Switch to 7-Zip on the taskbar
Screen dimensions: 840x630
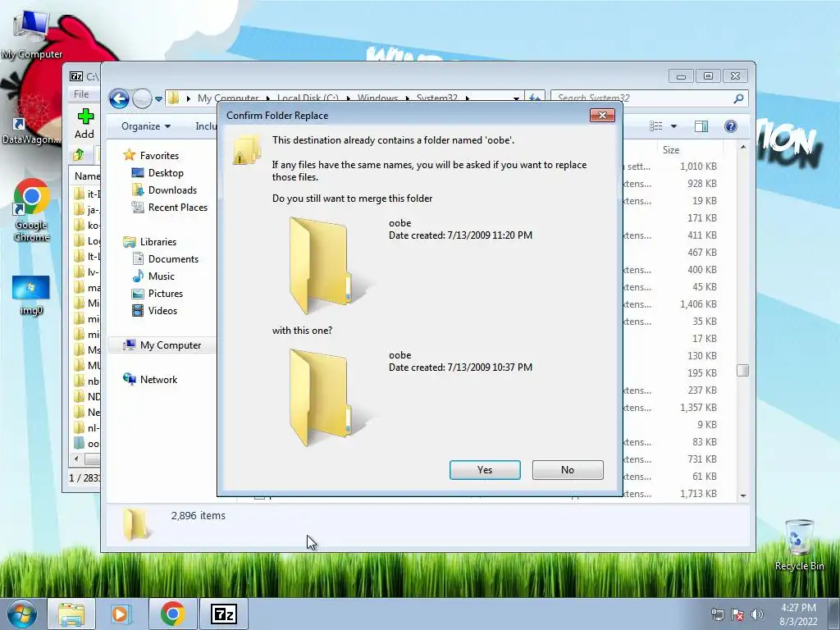pos(223,614)
